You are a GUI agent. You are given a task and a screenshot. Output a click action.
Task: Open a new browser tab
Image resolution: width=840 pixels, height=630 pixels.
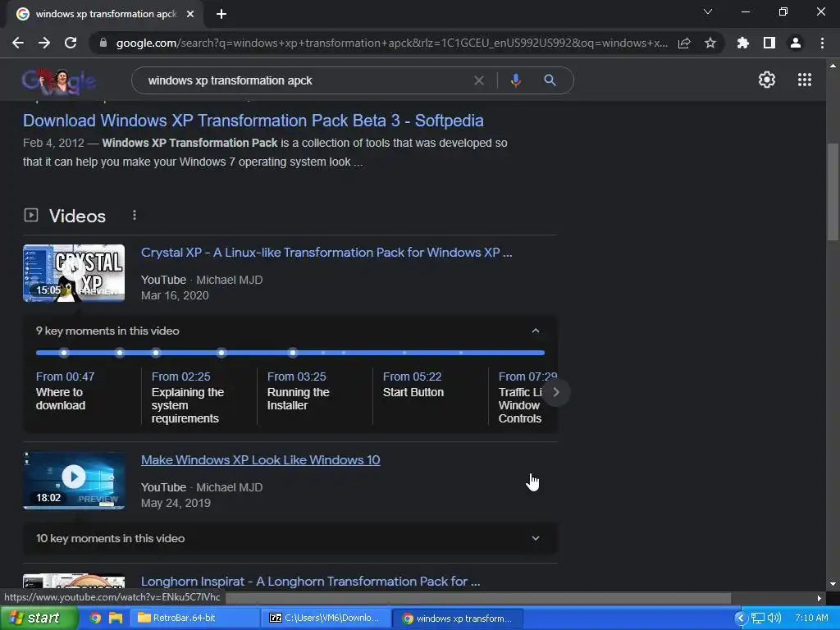221,14
